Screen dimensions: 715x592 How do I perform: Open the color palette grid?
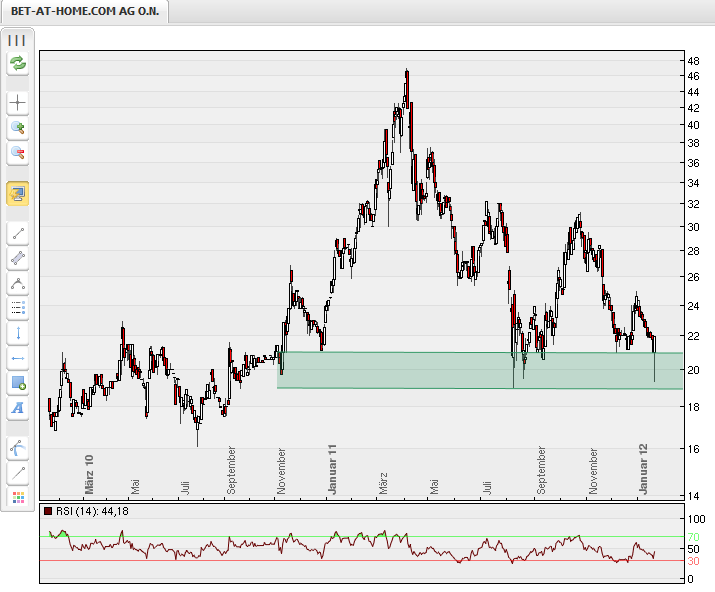[x=17, y=497]
